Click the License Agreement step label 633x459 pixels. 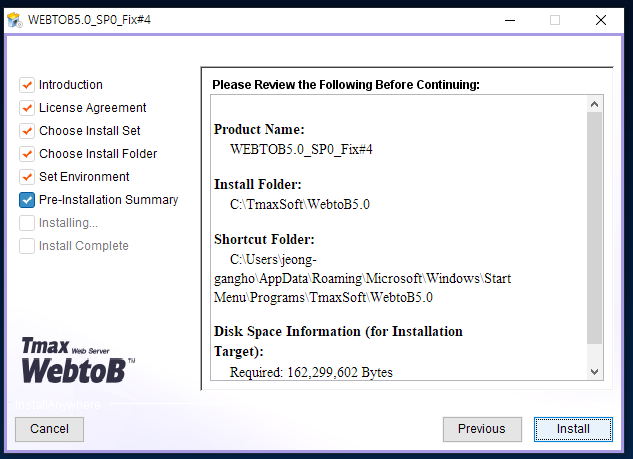[92, 108]
